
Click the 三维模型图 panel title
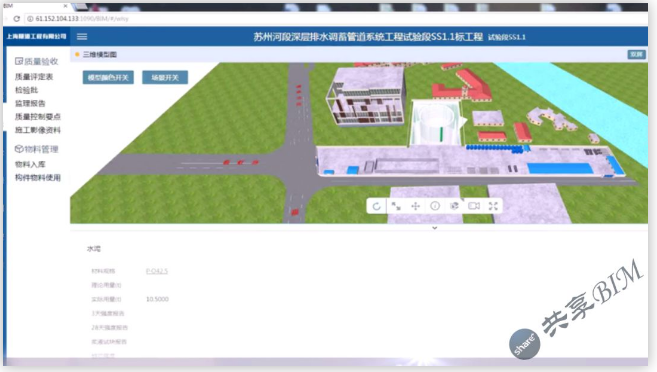(x=100, y=54)
